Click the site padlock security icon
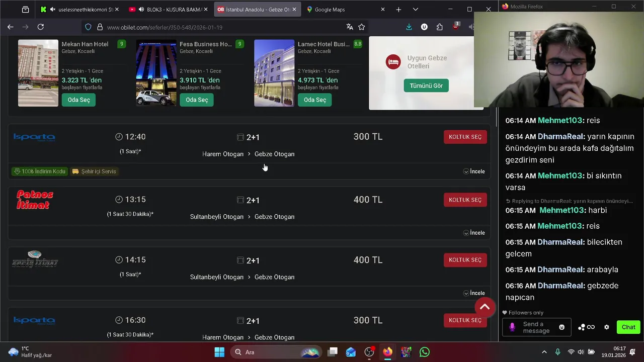Screen dimensions: 644x362 pos(100,27)
